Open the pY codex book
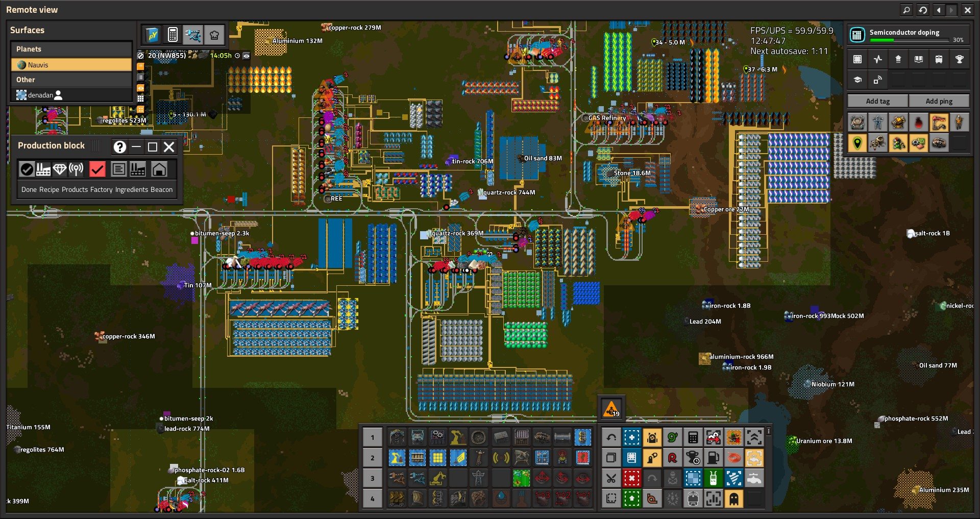980x519 pixels. [x=152, y=35]
